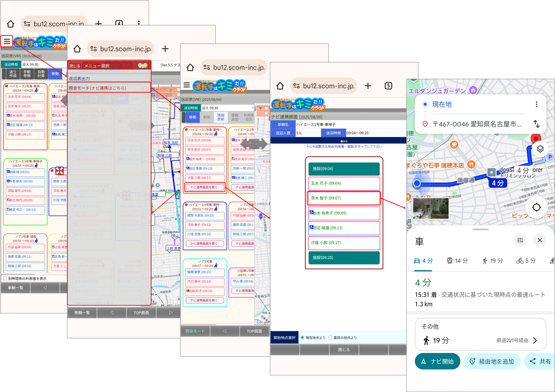Open three-dot menu beside 現在地
The width and height of the screenshot is (555, 392).
[537, 104]
